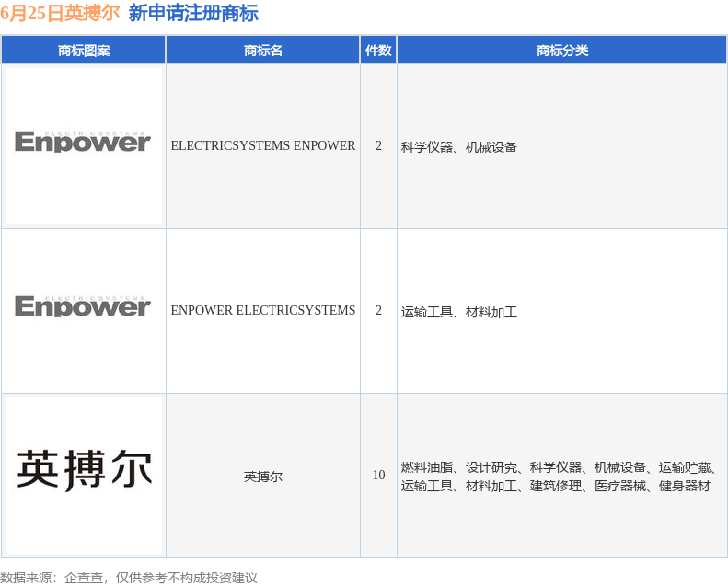This screenshot has width=728, height=586.
Task: Click the title 新申请注册商标
Action: (193, 13)
